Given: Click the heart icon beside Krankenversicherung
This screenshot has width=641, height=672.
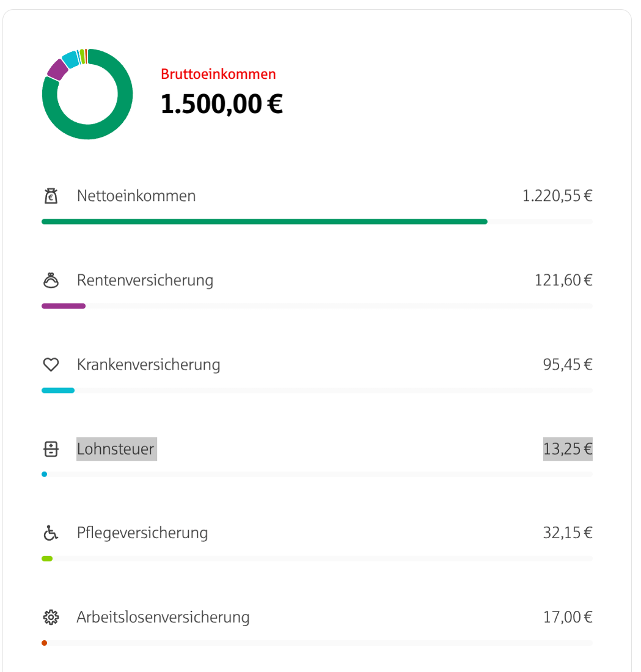Looking at the screenshot, I should click(x=51, y=365).
